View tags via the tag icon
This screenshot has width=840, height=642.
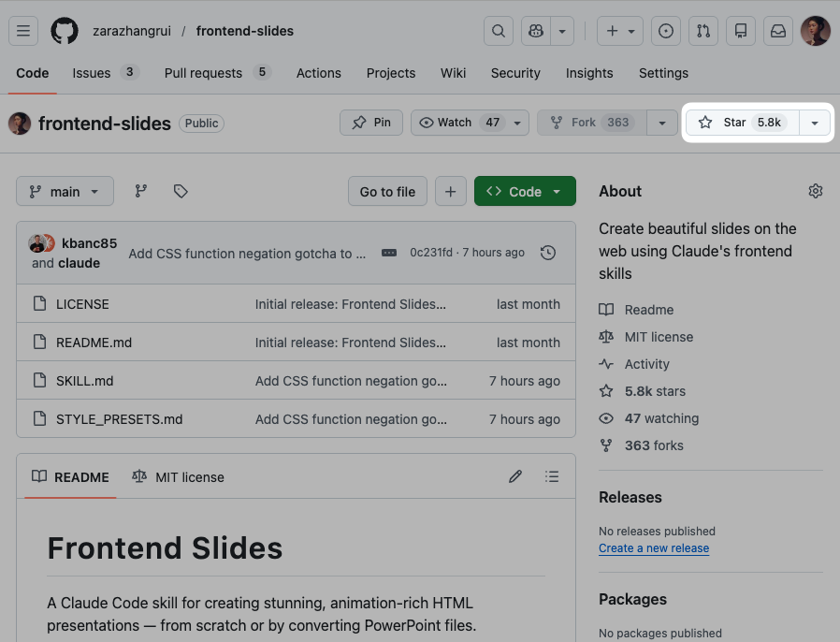(181, 191)
